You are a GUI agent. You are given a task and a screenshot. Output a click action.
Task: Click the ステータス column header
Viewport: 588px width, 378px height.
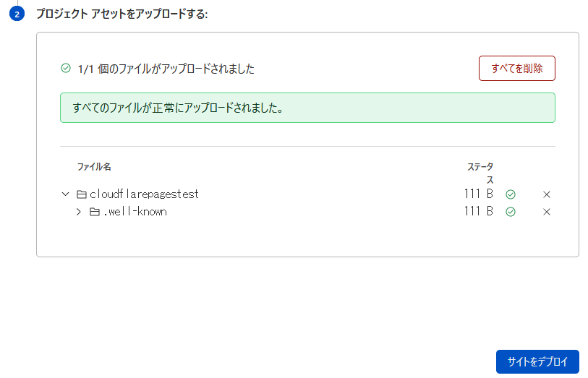click(x=480, y=173)
